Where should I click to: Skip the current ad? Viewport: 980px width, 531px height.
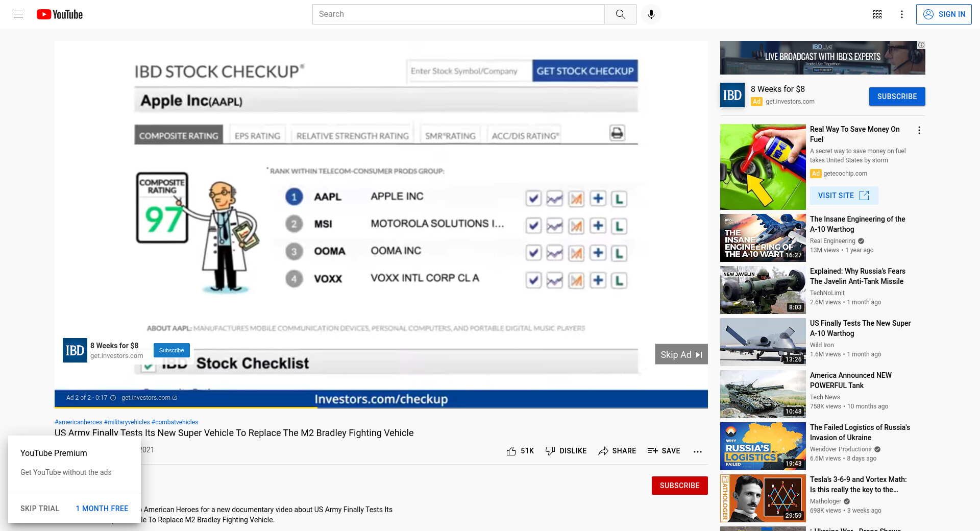681,354
